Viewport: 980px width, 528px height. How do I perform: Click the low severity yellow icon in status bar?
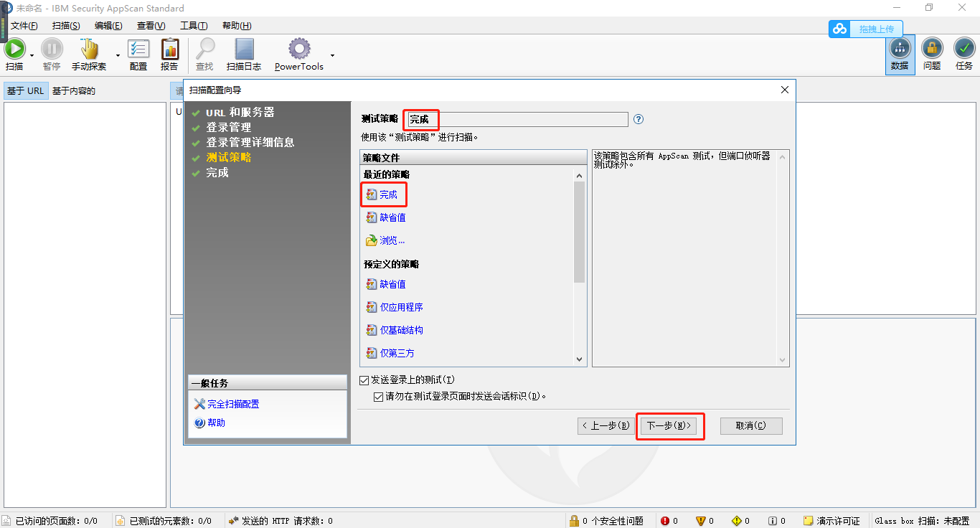(x=737, y=521)
